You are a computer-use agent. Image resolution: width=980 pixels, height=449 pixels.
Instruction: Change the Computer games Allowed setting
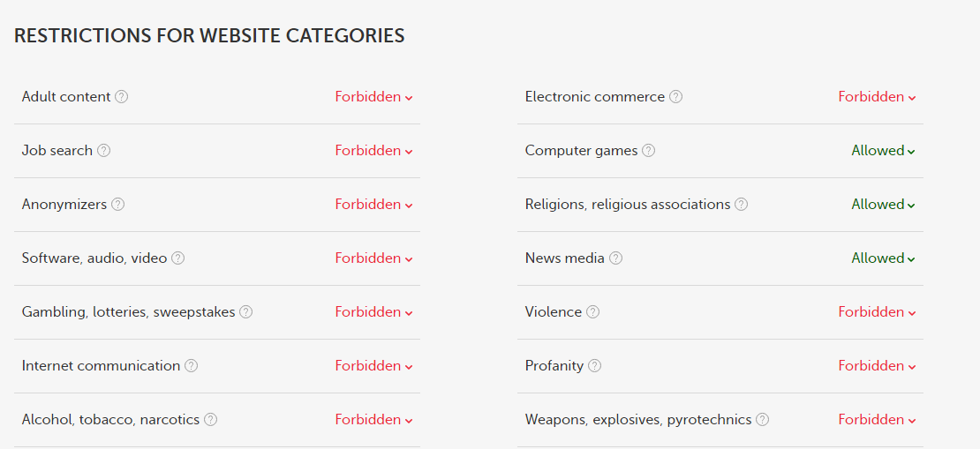click(883, 151)
